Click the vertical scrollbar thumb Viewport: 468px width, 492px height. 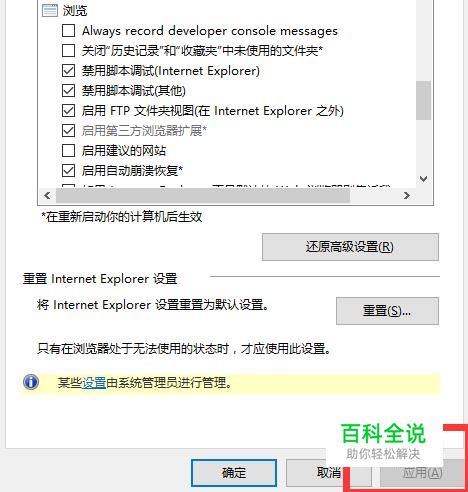(x=424, y=100)
